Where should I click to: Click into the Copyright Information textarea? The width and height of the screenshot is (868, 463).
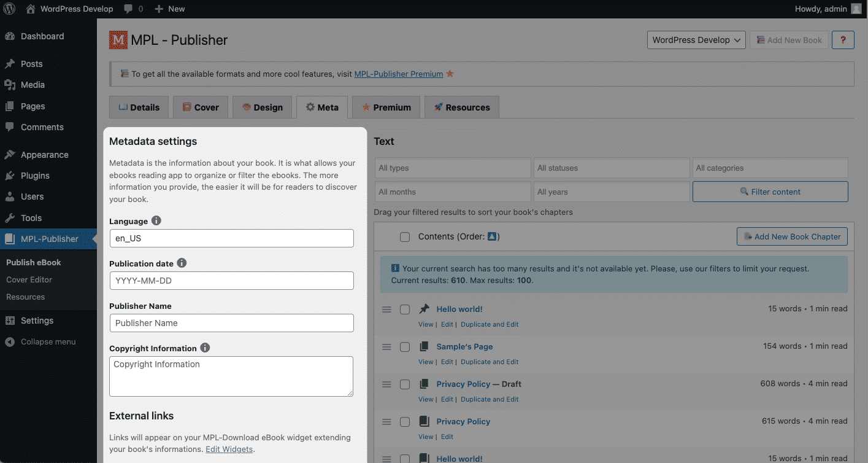[x=231, y=376]
